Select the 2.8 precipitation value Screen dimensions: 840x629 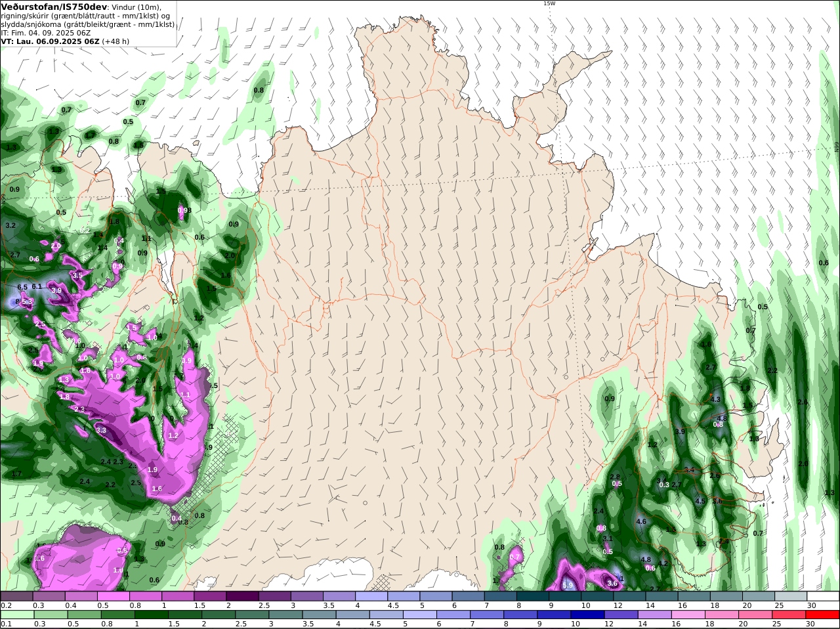(615, 477)
